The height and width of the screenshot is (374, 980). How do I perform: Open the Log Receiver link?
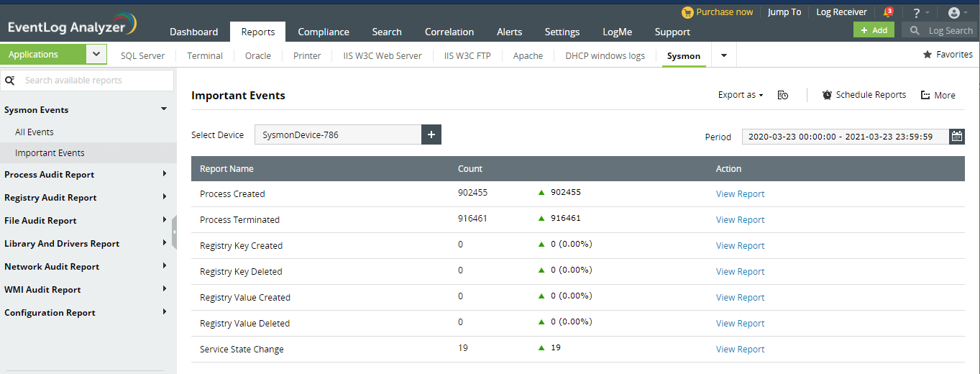(x=841, y=12)
